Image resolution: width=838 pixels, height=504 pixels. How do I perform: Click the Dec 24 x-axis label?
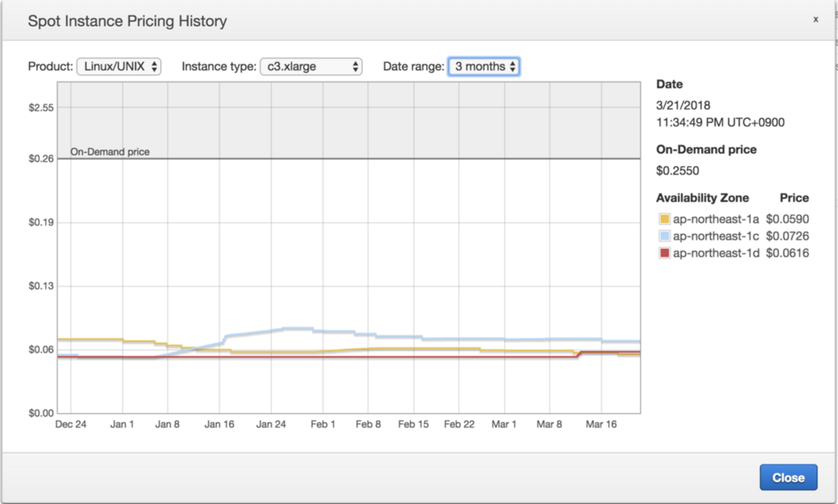click(71, 424)
